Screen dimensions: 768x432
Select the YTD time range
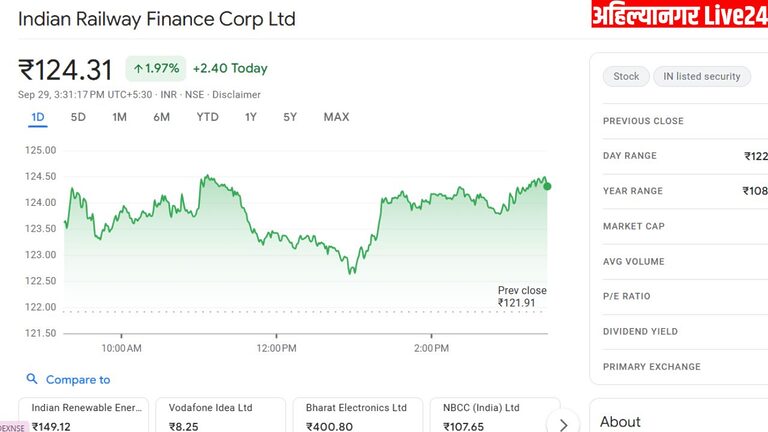(207, 117)
